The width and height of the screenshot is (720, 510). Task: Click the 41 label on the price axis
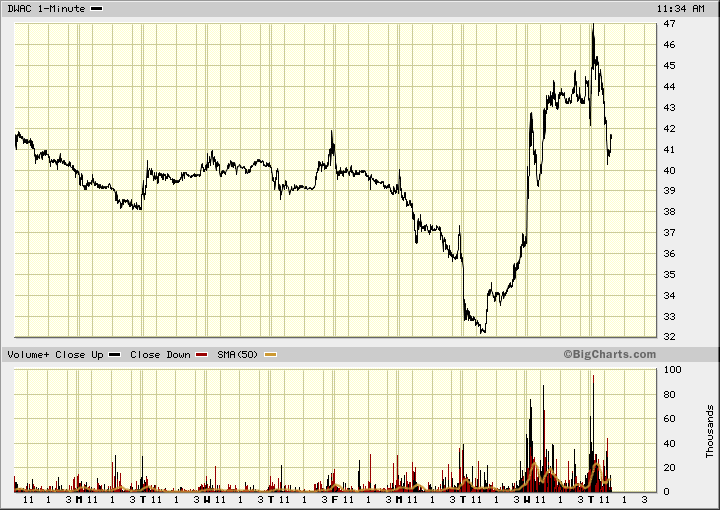669,150
